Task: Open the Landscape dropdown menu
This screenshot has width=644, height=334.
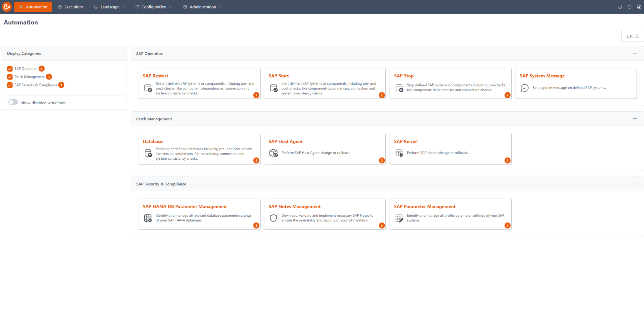Action: point(109,7)
